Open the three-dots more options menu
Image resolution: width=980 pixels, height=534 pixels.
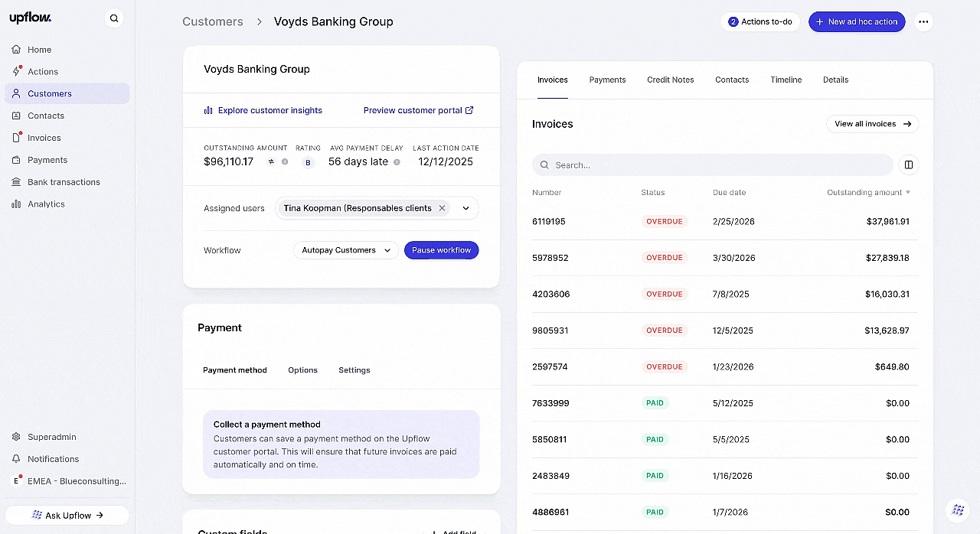point(923,21)
